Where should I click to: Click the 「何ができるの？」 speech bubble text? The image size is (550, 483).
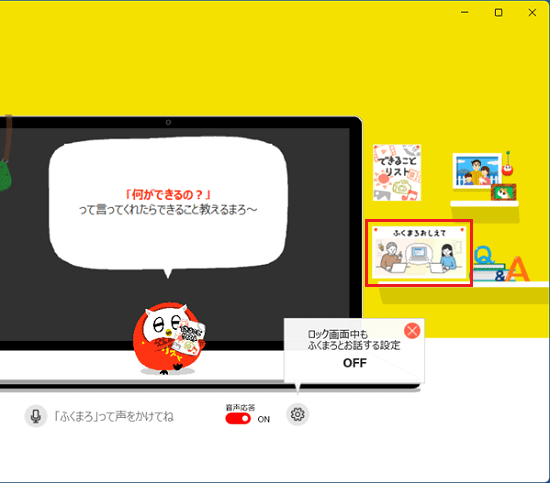168,194
